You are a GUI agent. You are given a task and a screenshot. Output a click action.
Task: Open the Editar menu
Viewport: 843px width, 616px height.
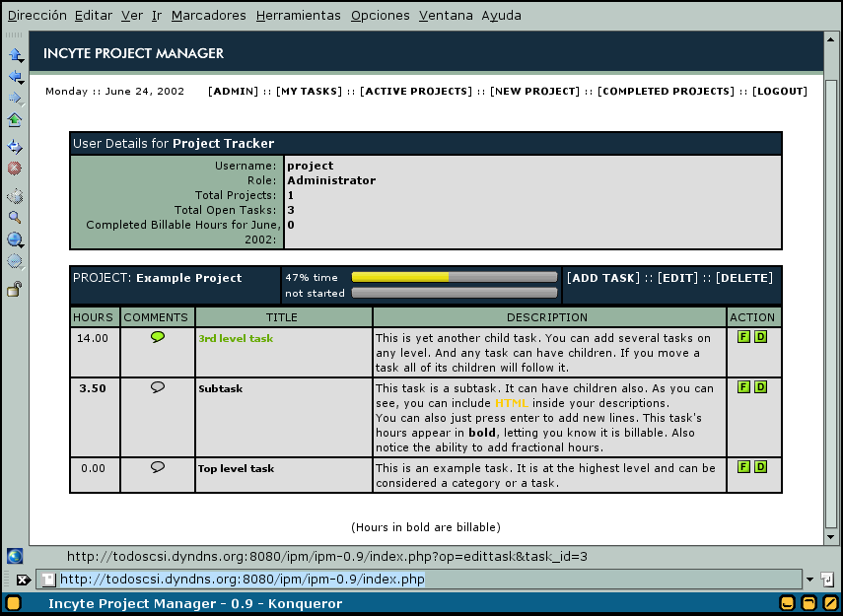coord(94,15)
